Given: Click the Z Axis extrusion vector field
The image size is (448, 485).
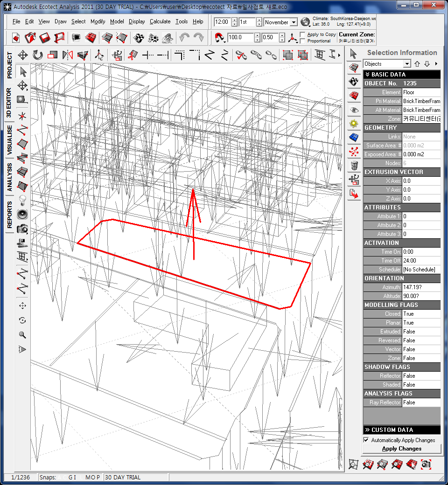Looking at the screenshot, I should [420, 199].
